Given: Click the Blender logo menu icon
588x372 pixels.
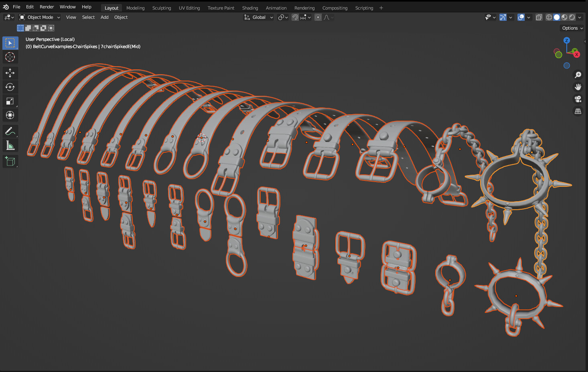Looking at the screenshot, I should [x=6, y=7].
